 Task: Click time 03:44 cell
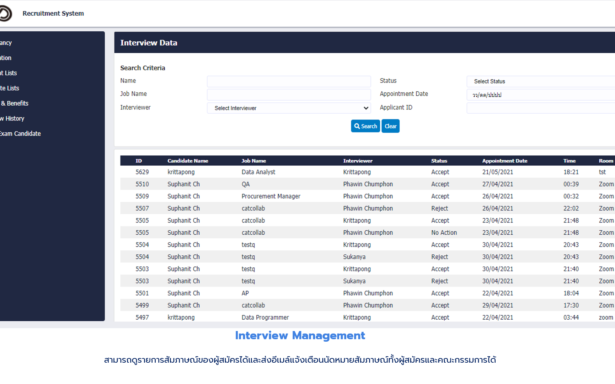[571, 317]
